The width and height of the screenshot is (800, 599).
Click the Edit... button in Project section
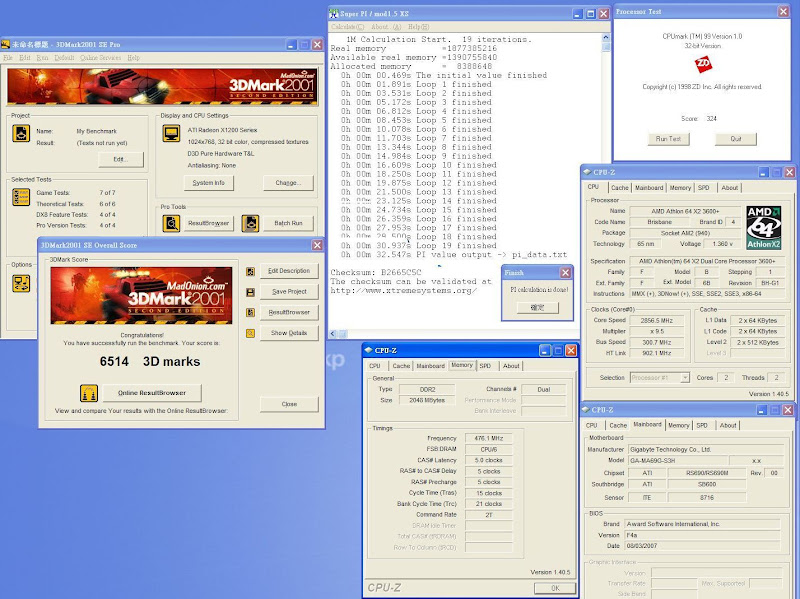tap(121, 159)
